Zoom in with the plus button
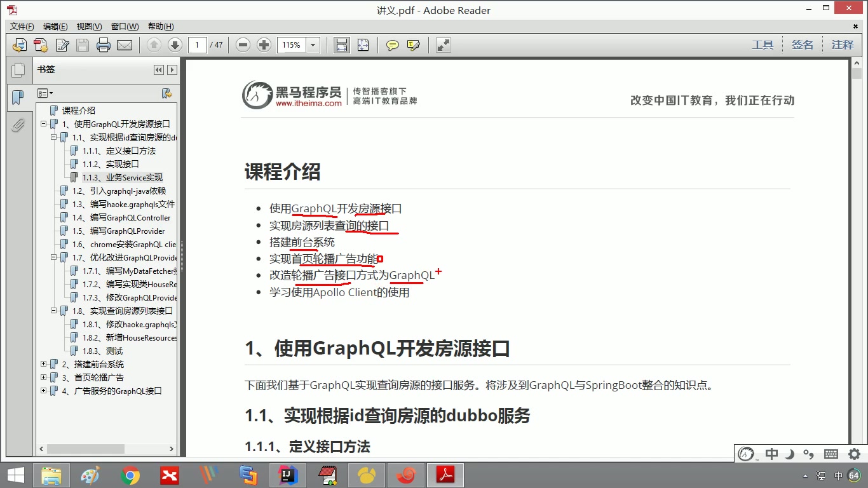 (264, 45)
